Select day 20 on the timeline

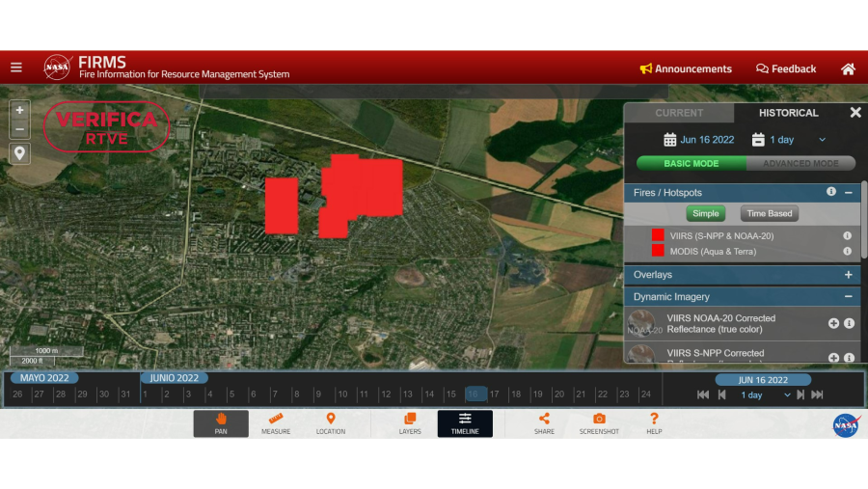558,394
